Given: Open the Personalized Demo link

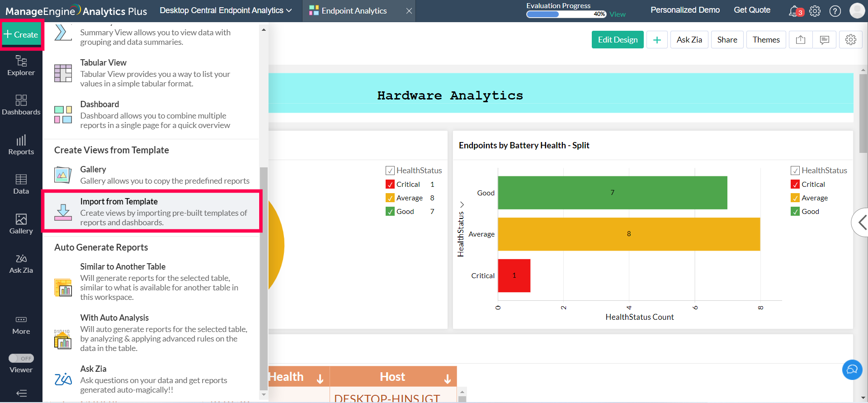Looking at the screenshot, I should tap(685, 10).
